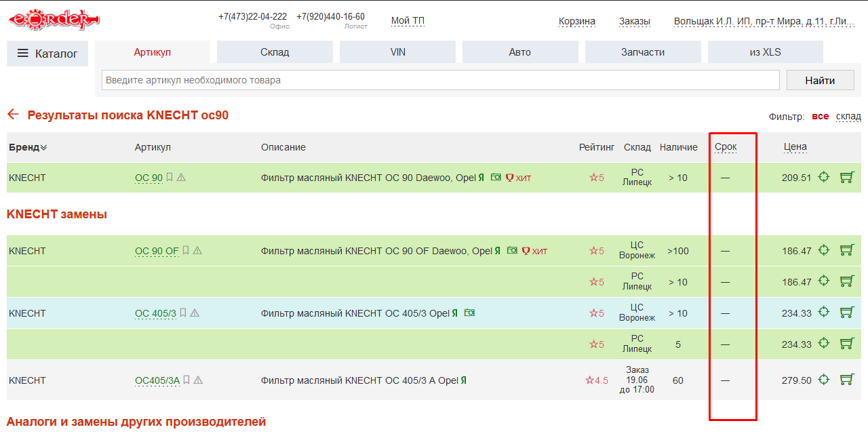Add РС Липецк 186.47 item to cart
Image resolution: width=868 pixels, height=438 pixels.
point(846,281)
